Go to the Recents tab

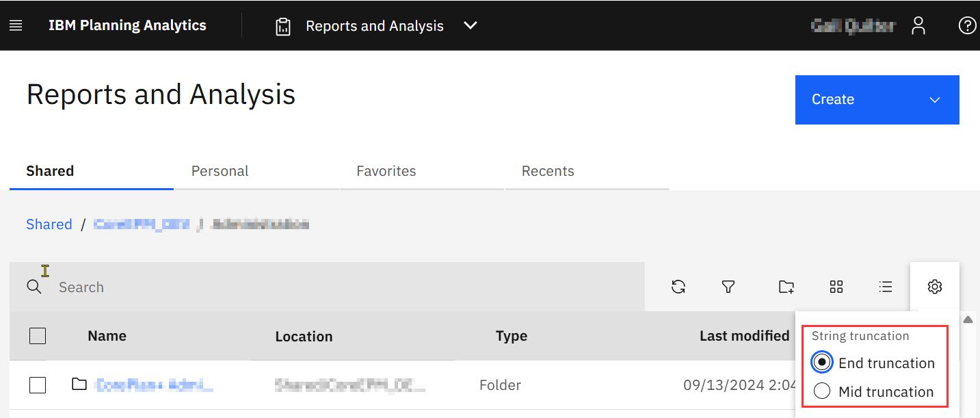[x=548, y=171]
